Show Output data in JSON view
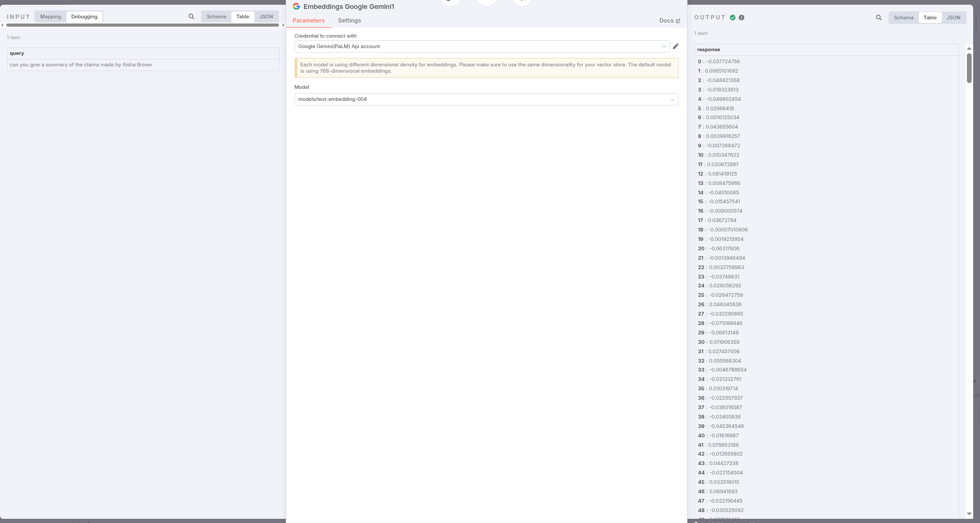980x523 pixels. coord(953,18)
